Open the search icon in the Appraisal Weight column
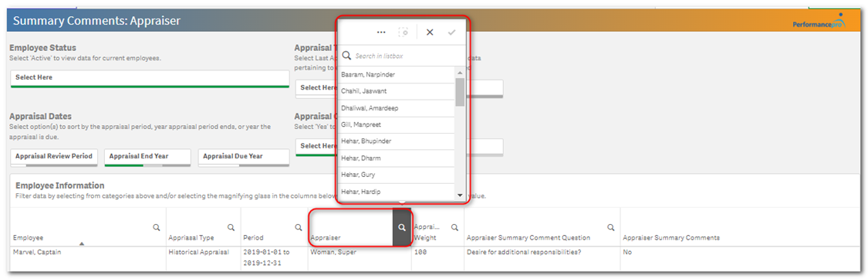 coord(454,227)
